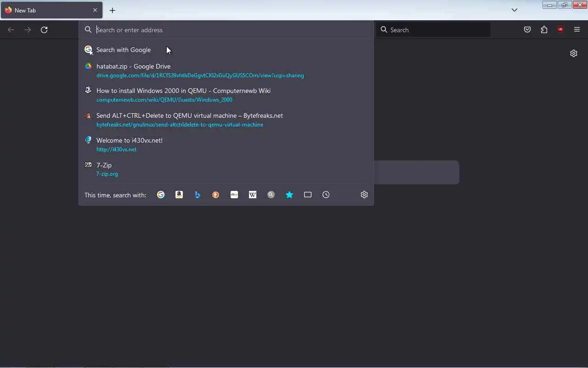This screenshot has width=588, height=368.
Task: Select Wikipedia one-off search engine
Action: [253, 195]
